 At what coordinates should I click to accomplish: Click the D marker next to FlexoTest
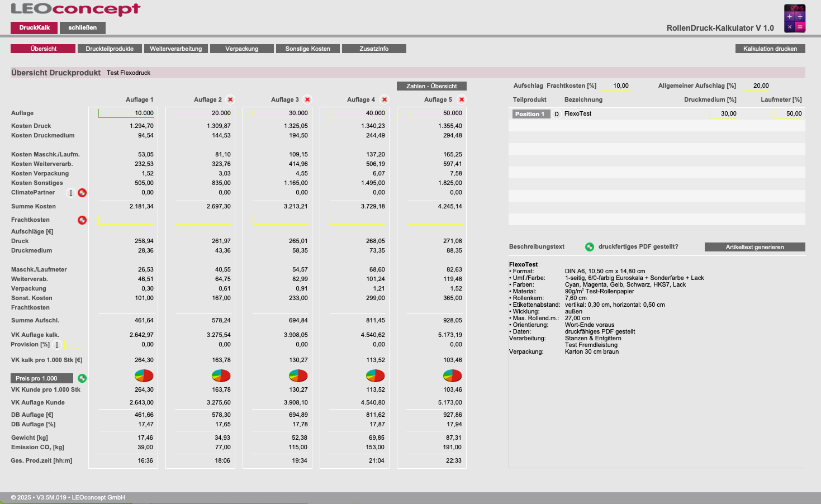(x=557, y=114)
